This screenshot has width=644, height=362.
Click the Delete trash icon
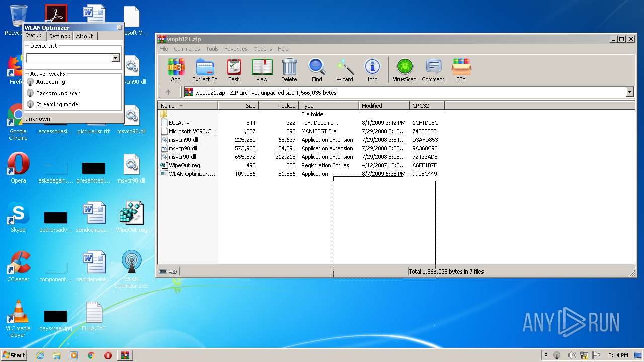pos(289,70)
